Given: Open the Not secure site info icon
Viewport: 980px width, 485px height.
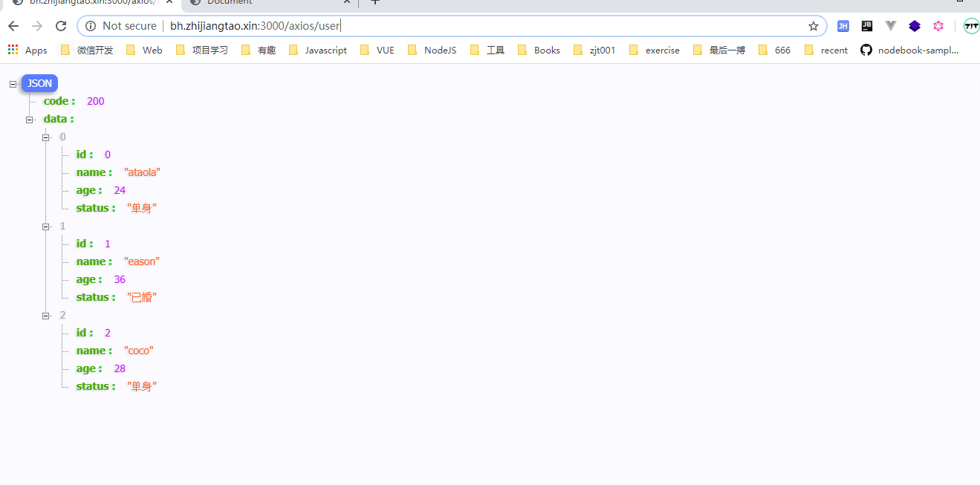Looking at the screenshot, I should 91,26.
